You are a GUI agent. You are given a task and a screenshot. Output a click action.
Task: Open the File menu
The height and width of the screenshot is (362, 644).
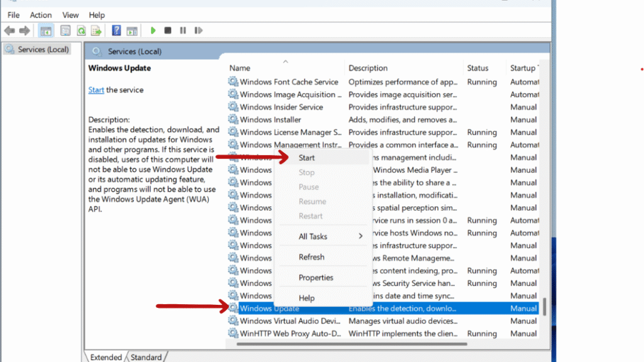[14, 15]
